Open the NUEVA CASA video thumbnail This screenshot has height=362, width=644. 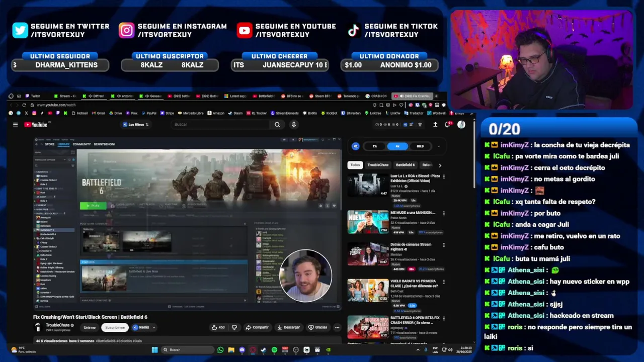368,221
